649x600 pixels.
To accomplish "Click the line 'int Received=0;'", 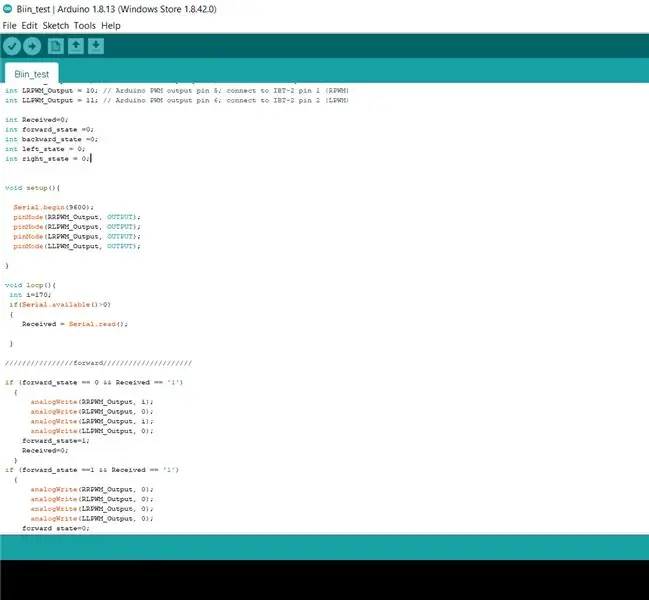I will pyautogui.click(x=36, y=120).
